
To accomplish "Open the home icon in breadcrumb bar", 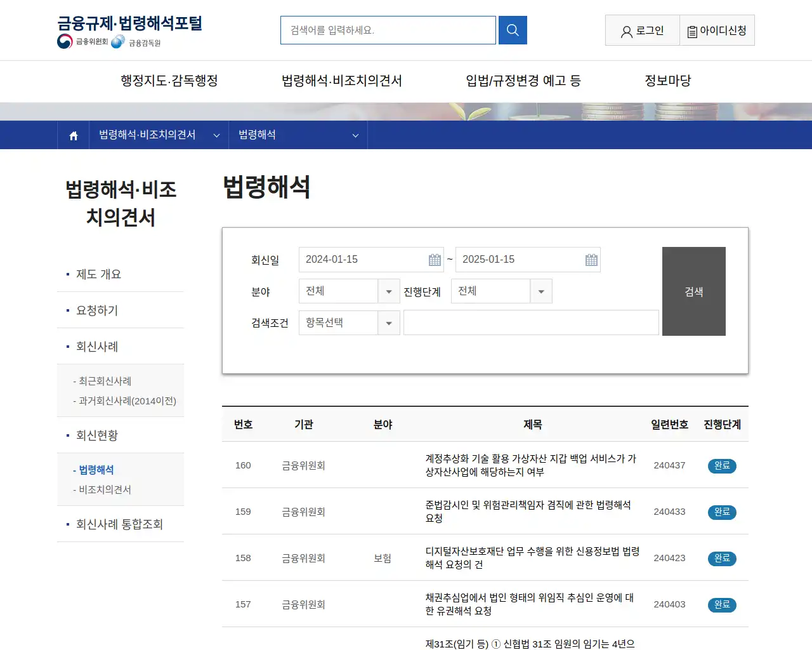I will (74, 135).
